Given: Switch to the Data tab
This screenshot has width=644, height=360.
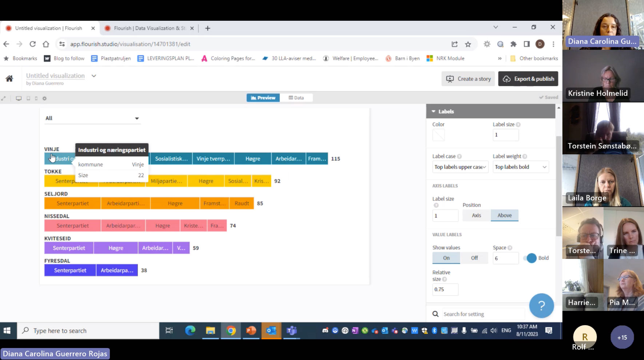Looking at the screenshot, I should click(x=296, y=98).
